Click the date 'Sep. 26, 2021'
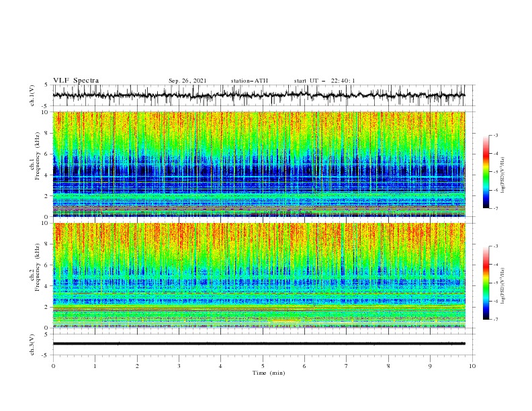532x411 pixels. tap(187, 81)
